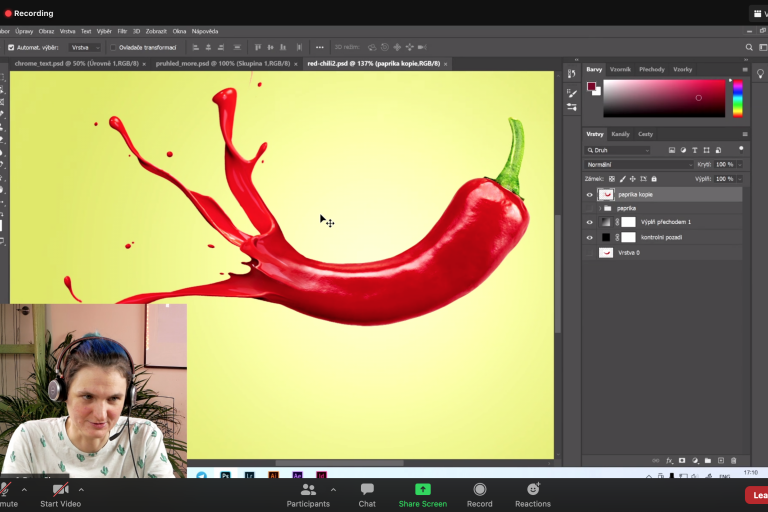Open the 'Filtr' menu
The image size is (768, 512).
[x=122, y=31]
